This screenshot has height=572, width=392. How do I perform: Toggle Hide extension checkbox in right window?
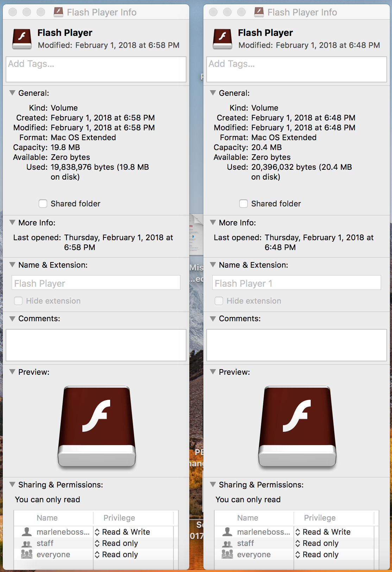(x=219, y=301)
